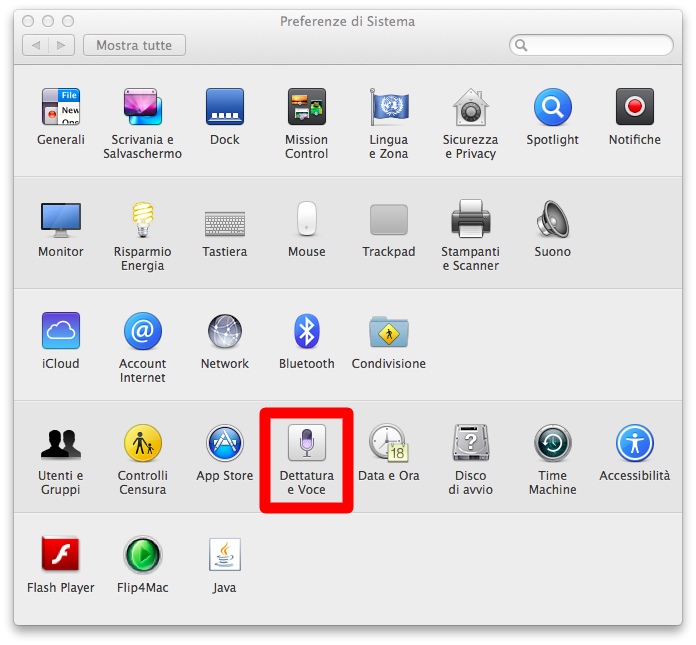Zoom the Preferenze di Sistema window

click(68, 21)
